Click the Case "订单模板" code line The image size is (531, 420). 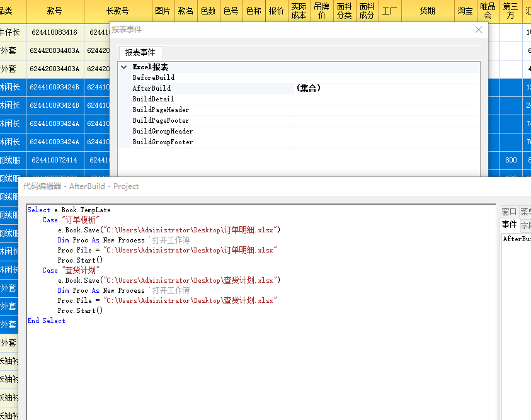71,220
